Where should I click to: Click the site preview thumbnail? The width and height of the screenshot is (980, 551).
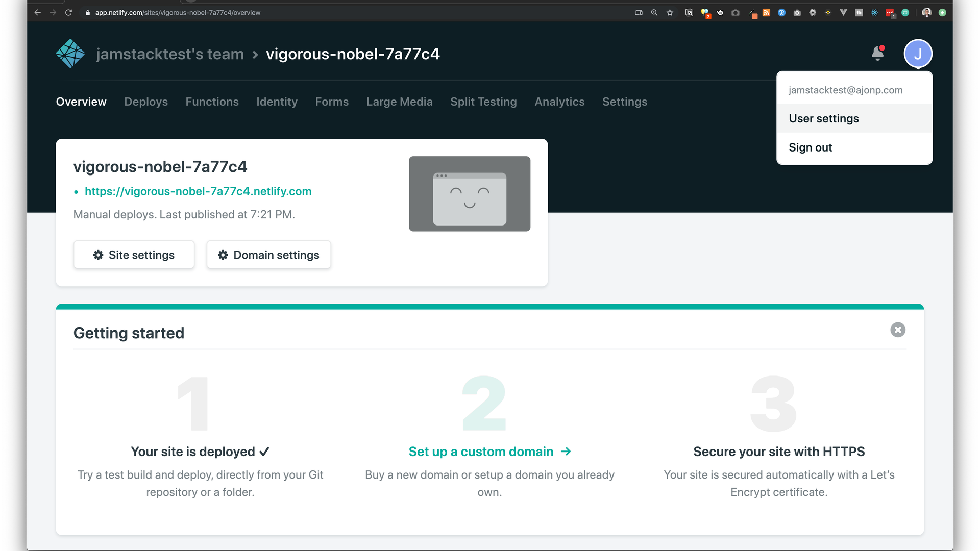click(x=469, y=194)
